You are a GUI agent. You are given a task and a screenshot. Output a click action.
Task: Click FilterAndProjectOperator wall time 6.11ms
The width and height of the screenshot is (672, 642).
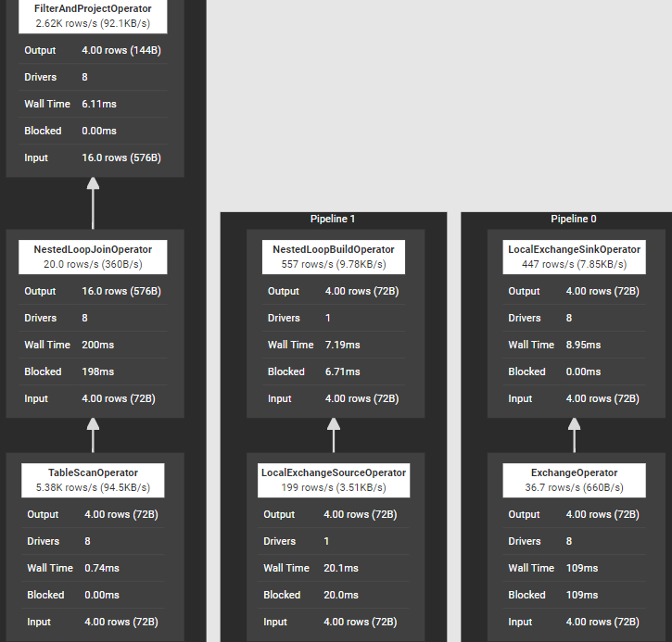click(99, 104)
